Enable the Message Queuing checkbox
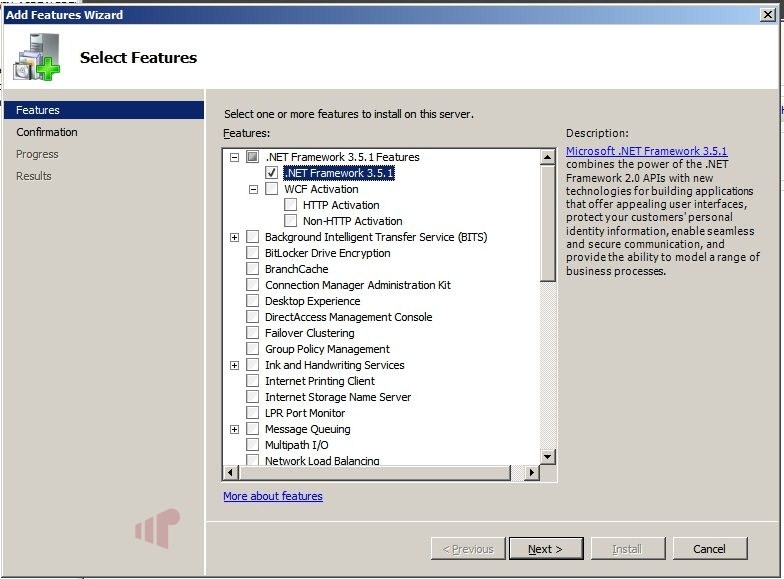Viewport: 784px width, 579px height. (x=252, y=429)
